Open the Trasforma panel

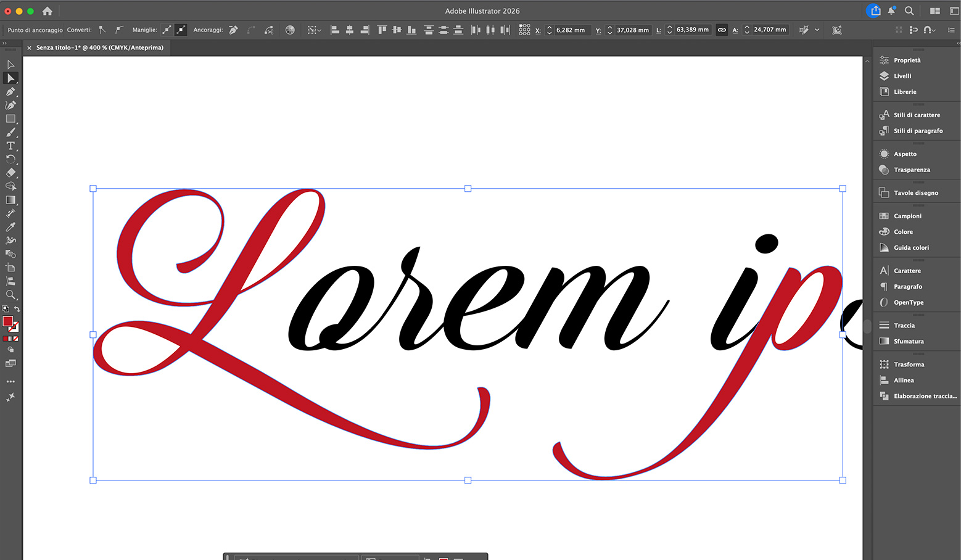pyautogui.click(x=909, y=364)
